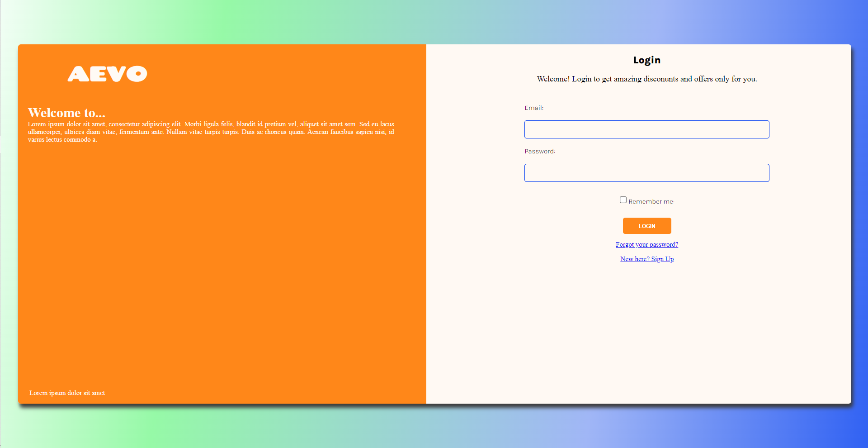
Task: Click the Email: label
Action: click(534, 108)
